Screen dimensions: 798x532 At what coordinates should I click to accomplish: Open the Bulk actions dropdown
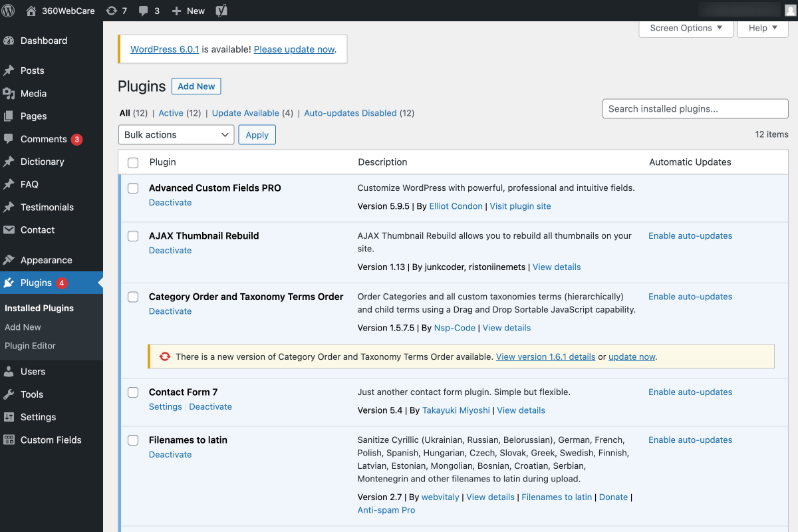[176, 134]
